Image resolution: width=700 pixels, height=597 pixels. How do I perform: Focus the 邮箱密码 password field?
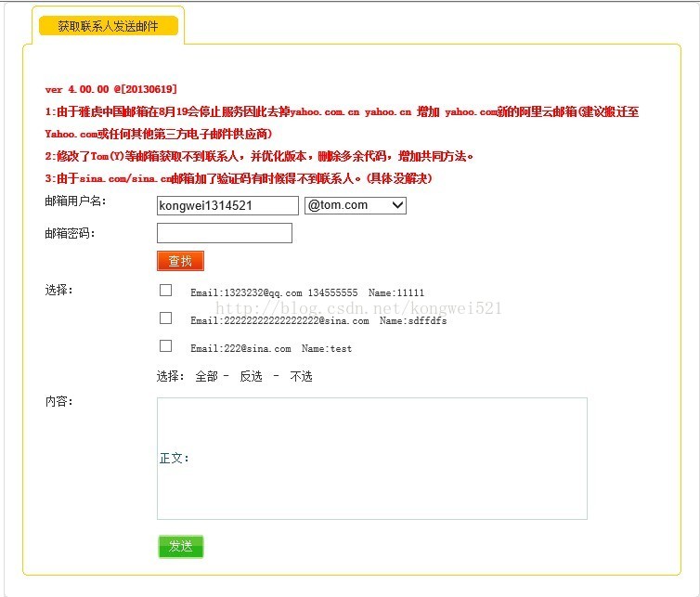coord(225,233)
